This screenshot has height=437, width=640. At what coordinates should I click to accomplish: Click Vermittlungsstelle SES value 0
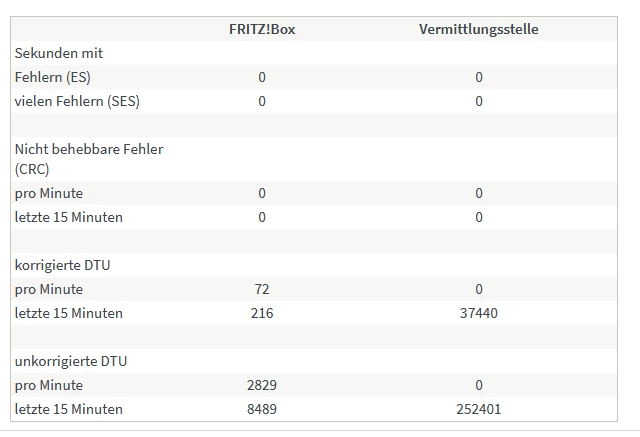[478, 101]
